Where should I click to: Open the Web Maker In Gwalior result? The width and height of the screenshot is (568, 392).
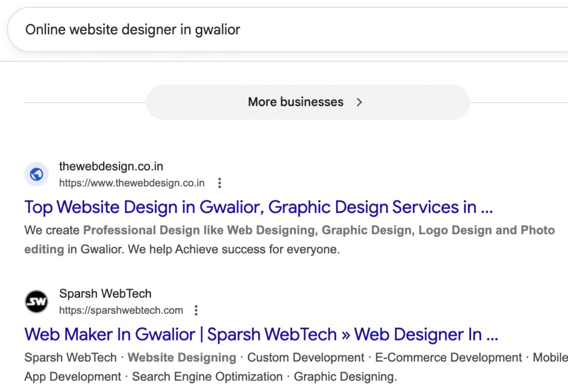[x=261, y=334]
